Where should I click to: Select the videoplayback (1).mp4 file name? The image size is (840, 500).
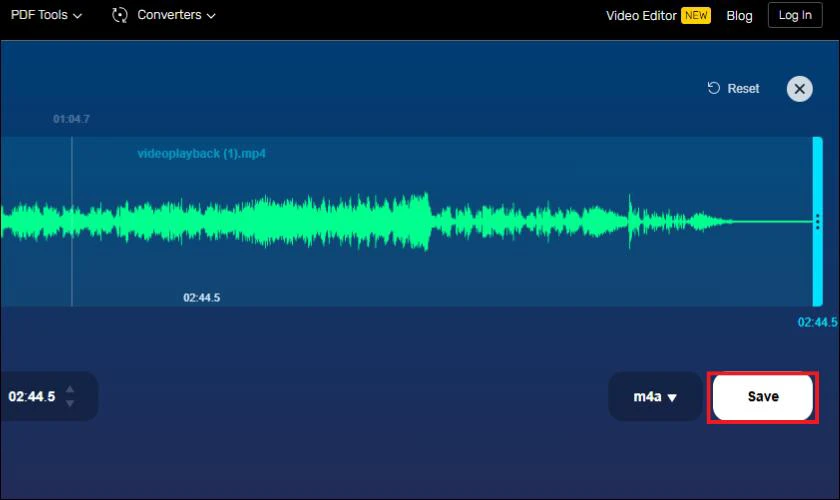pos(201,154)
